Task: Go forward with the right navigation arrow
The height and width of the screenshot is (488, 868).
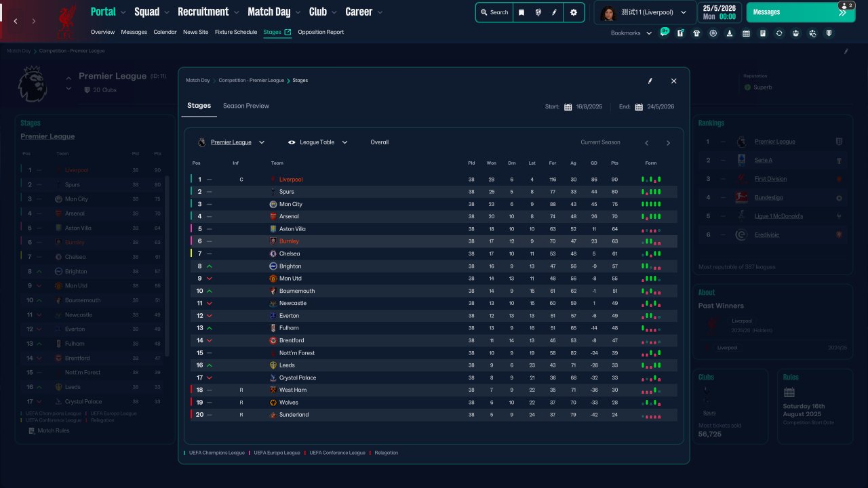Action: click(x=35, y=21)
